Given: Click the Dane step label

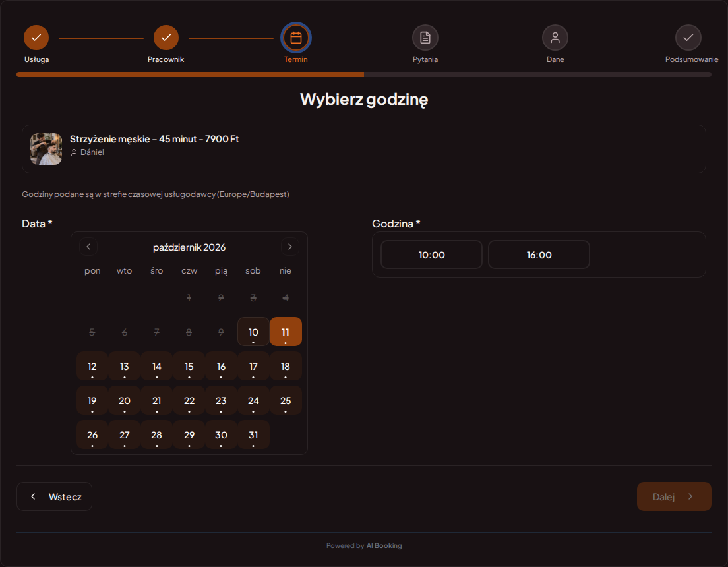Looking at the screenshot, I should (x=555, y=59).
